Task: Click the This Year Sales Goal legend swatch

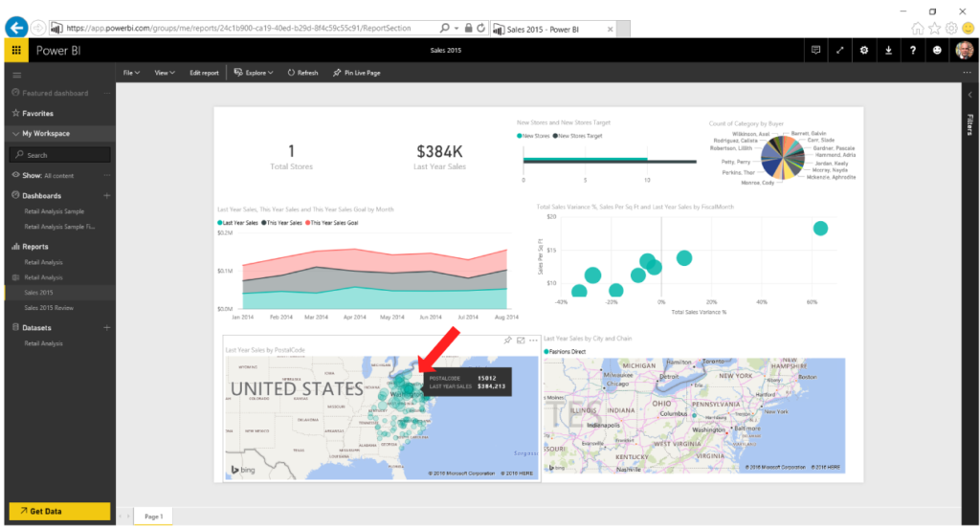Action: point(308,223)
